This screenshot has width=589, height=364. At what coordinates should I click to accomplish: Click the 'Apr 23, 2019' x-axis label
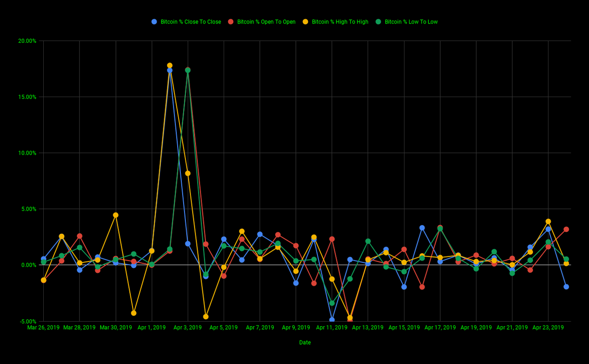[x=548, y=328]
